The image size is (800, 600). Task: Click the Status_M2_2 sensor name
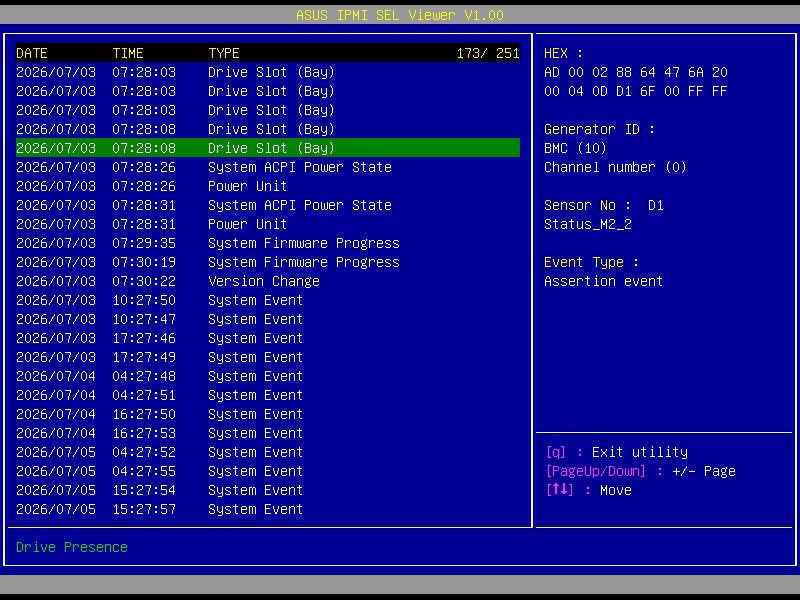[588, 224]
